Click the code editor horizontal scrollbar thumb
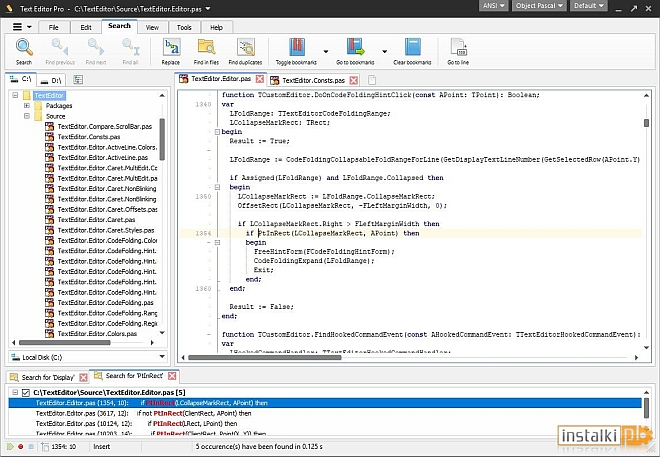The height and width of the screenshot is (457, 660). [265, 358]
